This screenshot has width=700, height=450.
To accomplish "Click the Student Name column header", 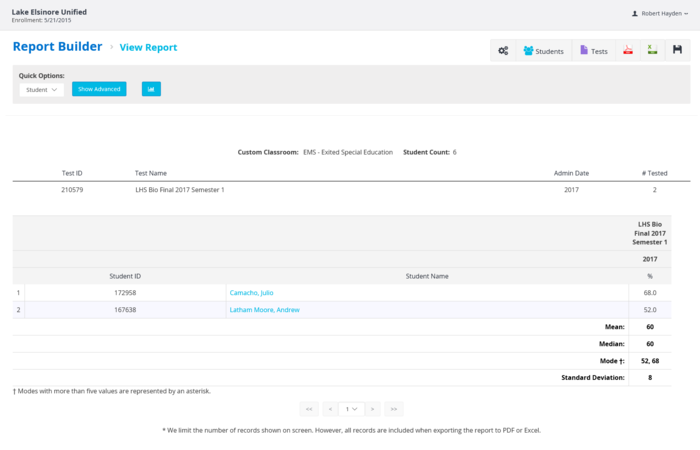I will point(427,275).
